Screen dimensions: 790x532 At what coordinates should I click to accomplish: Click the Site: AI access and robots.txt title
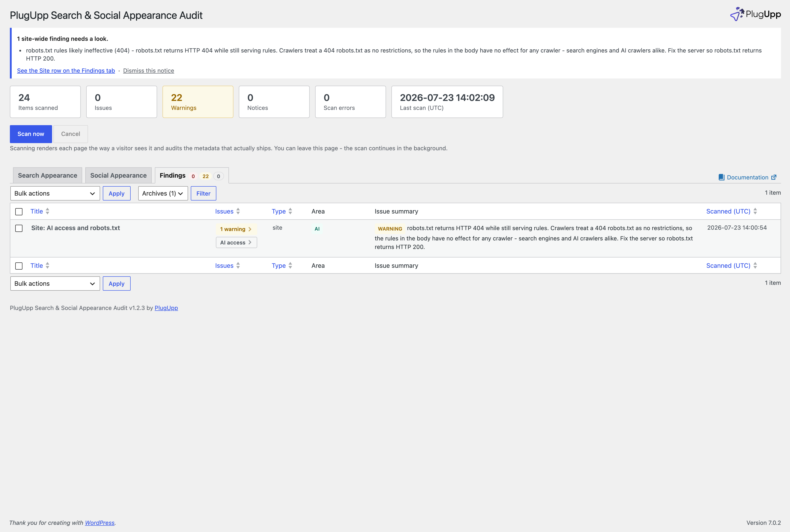coord(75,228)
